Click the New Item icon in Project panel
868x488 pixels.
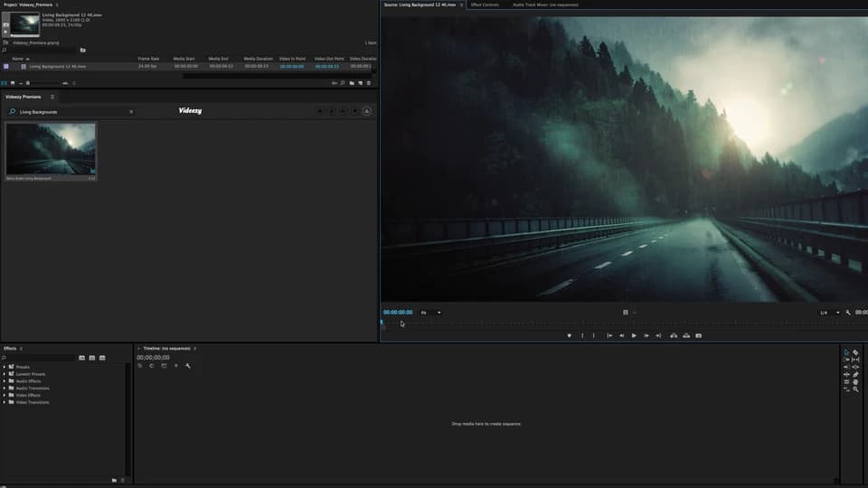[x=361, y=83]
